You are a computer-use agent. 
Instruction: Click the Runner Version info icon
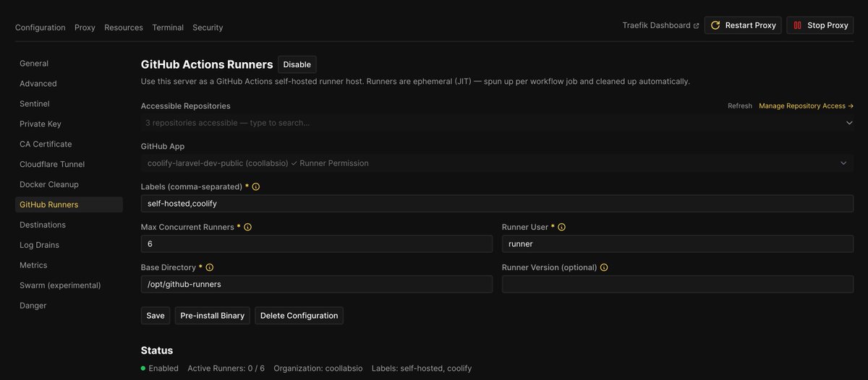click(x=604, y=267)
